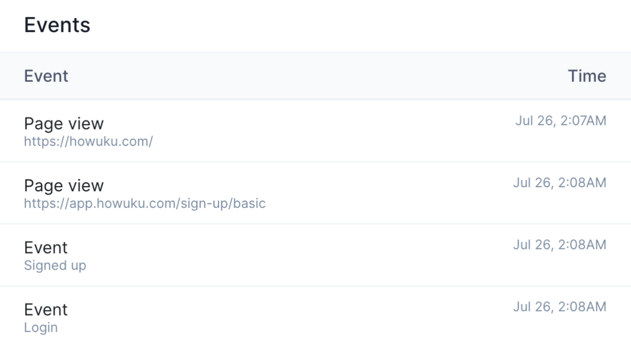The image size is (631, 364).
Task: Click the Login event entry
Action: click(x=315, y=317)
